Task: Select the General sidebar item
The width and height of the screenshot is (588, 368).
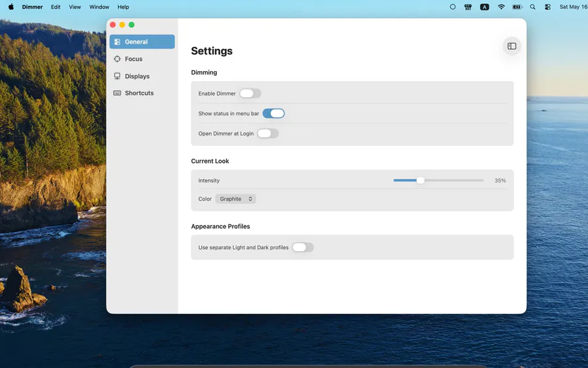Action: click(142, 42)
